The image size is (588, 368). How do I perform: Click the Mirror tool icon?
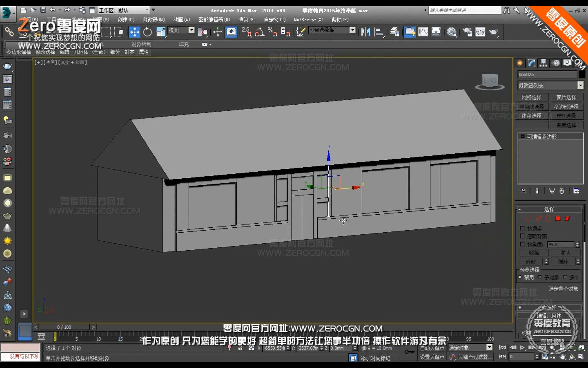click(365, 32)
